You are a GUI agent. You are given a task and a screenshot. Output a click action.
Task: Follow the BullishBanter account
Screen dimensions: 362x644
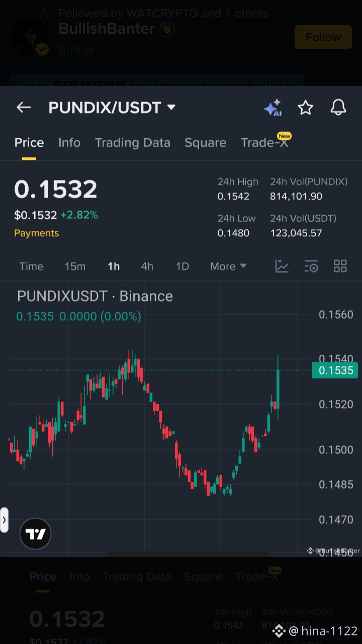click(x=323, y=37)
